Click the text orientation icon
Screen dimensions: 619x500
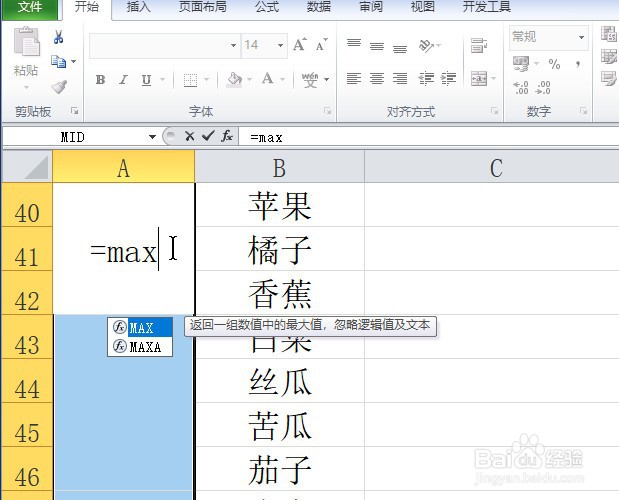[427, 46]
